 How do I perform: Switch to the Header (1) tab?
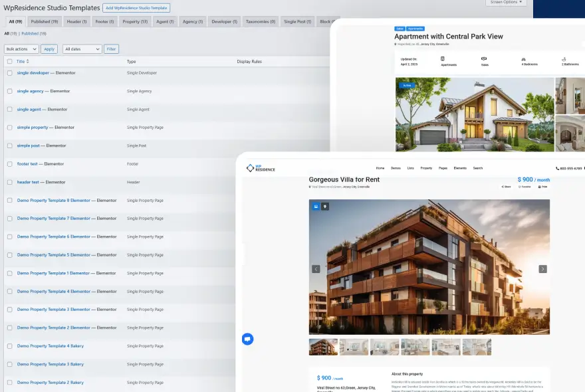pos(76,22)
